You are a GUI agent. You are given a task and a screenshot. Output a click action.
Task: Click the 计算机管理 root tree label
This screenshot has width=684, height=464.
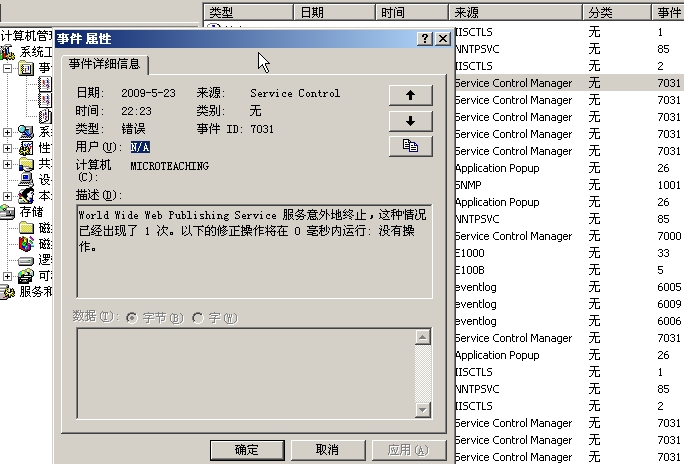coord(27,35)
